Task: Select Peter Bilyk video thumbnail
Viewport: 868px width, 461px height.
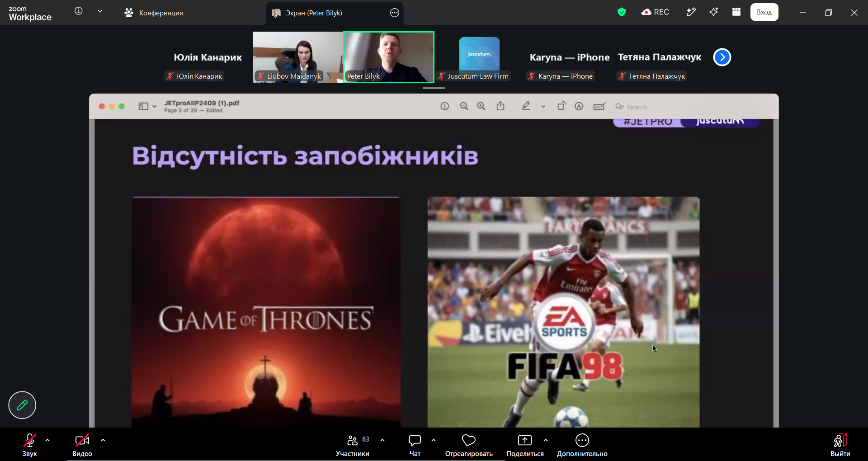Action: [389, 57]
